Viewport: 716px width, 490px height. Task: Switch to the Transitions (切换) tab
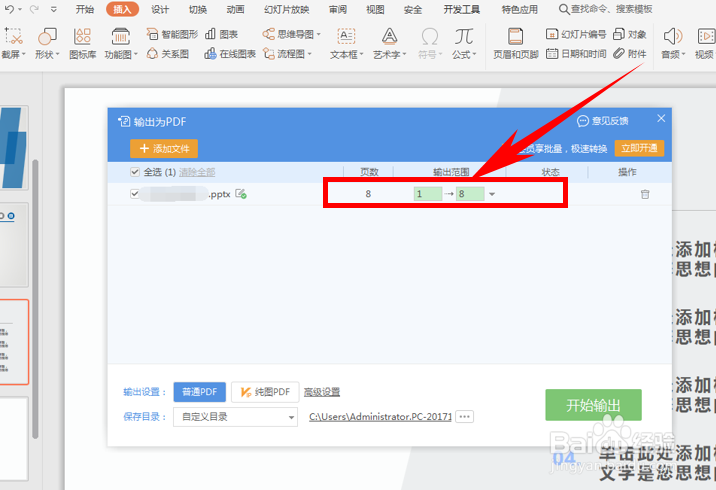pos(198,9)
